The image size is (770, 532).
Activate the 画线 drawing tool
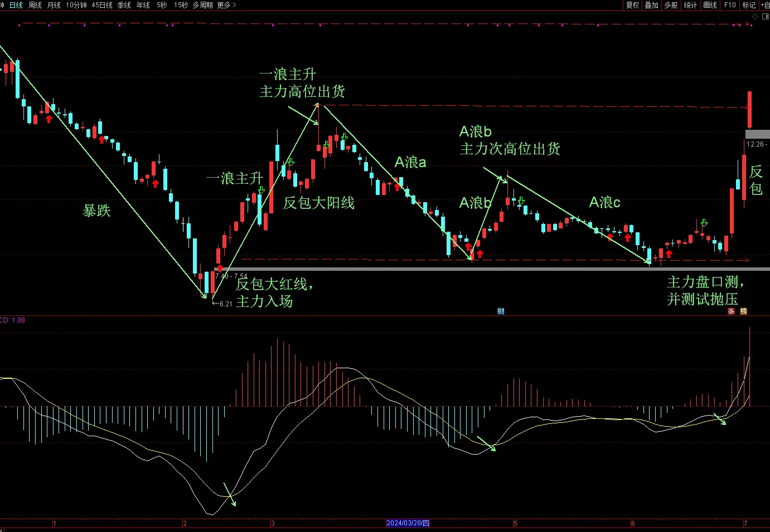710,5
